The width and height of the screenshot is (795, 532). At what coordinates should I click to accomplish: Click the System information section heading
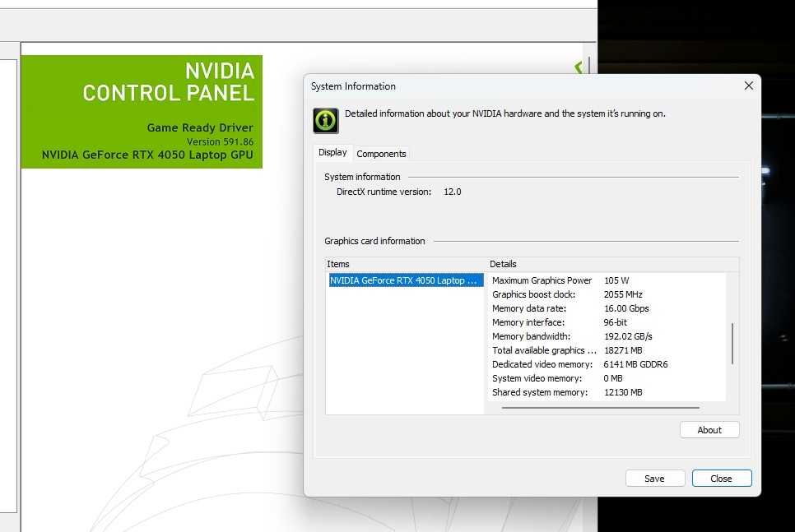click(362, 177)
